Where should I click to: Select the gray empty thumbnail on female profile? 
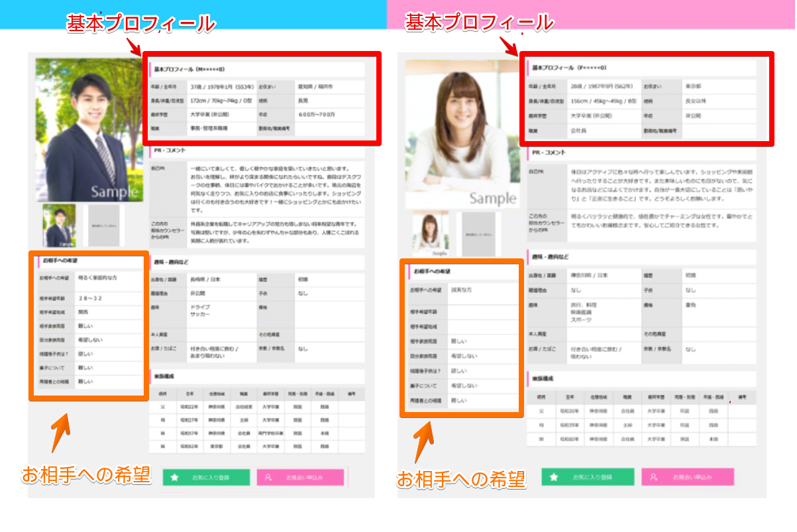pyautogui.click(x=478, y=235)
